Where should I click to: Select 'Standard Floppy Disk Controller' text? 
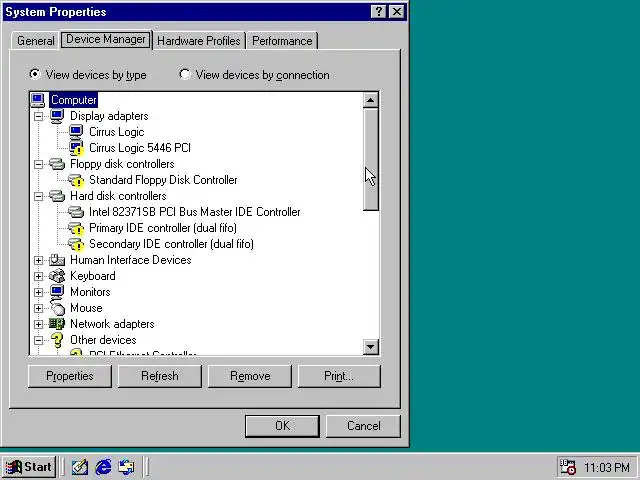[163, 180]
